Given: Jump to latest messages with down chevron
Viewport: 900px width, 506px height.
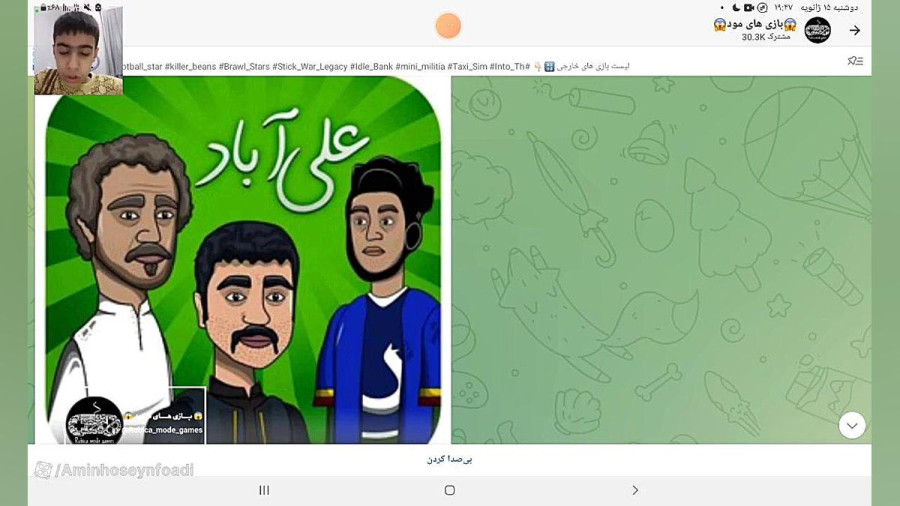Looking at the screenshot, I should [x=852, y=426].
